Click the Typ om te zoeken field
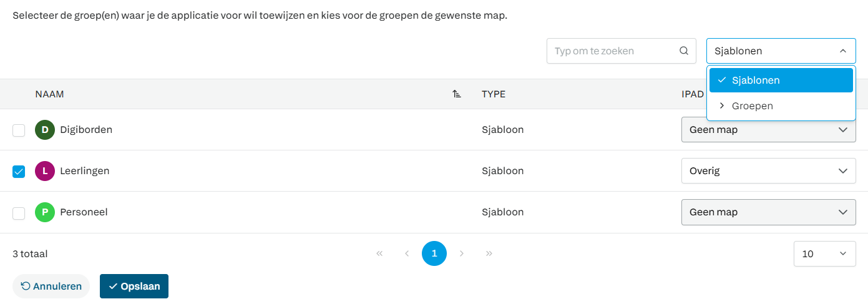 (621, 51)
